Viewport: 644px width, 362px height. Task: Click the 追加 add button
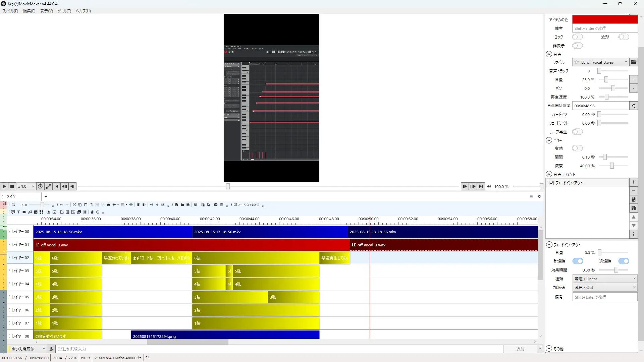(520, 349)
